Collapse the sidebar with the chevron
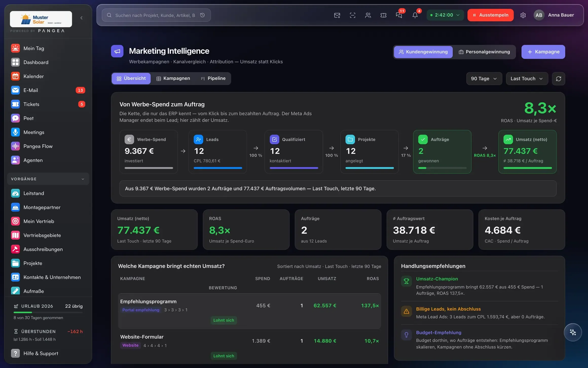 pyautogui.click(x=81, y=18)
